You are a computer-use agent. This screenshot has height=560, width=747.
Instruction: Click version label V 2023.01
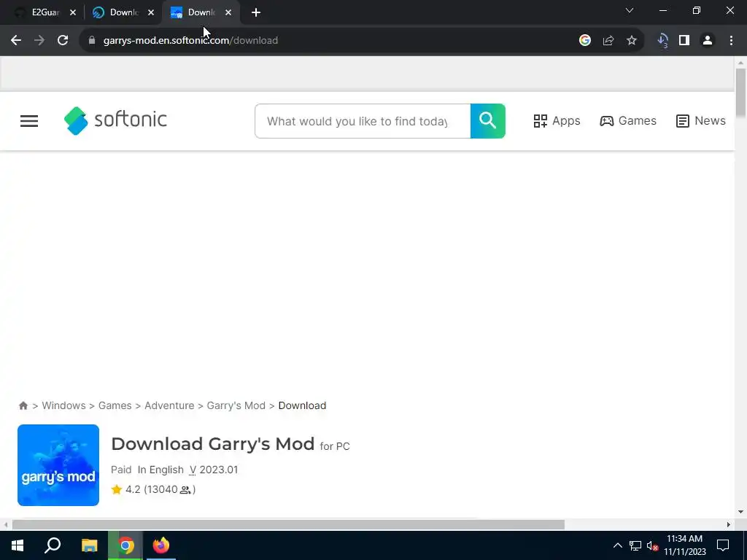214,470
